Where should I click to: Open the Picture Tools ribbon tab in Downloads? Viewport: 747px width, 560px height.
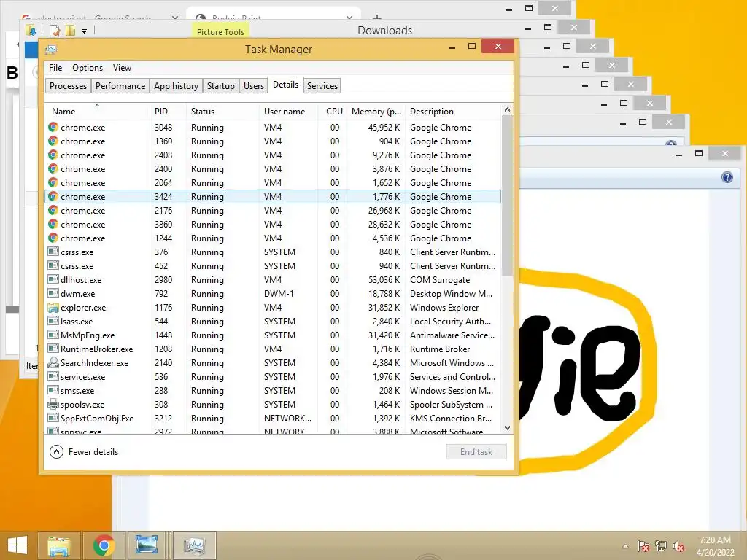coord(220,31)
